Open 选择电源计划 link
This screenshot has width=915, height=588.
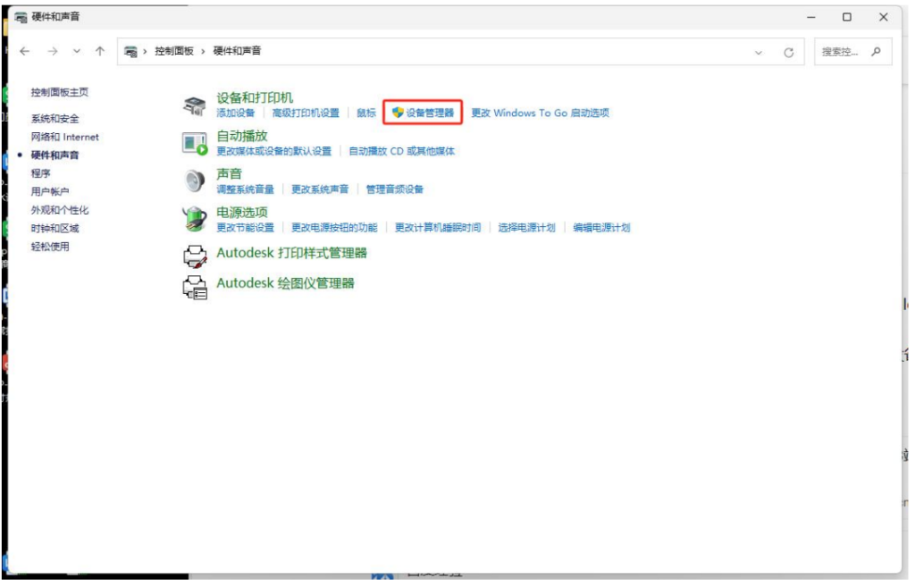coord(526,228)
